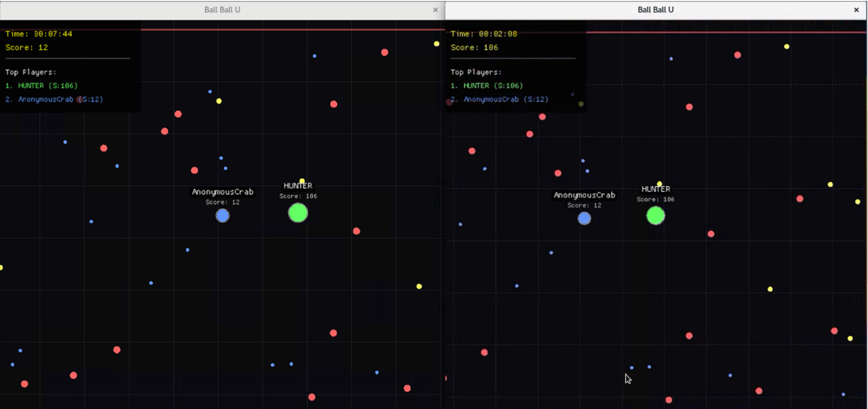
Task: Close the left Ball Ball U window
Action: click(435, 10)
